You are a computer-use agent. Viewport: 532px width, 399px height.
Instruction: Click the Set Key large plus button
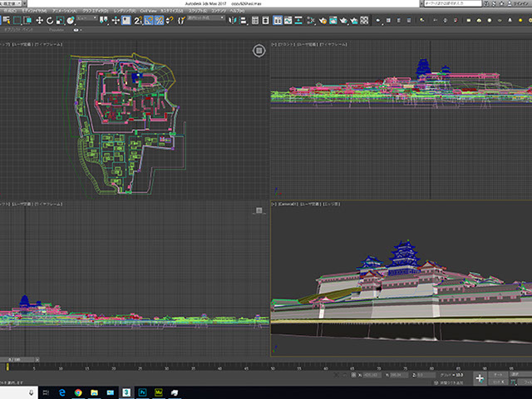pos(480,378)
